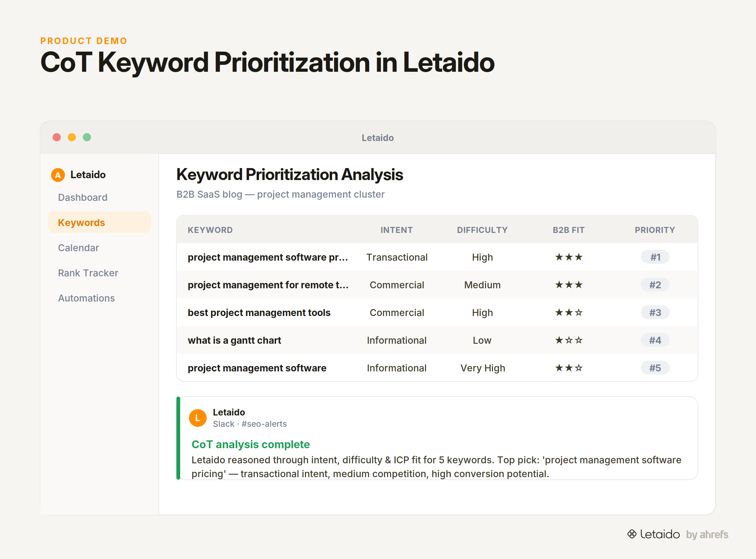This screenshot has width=756, height=559.
Task: Click the red close window dot
Action: 57,137
